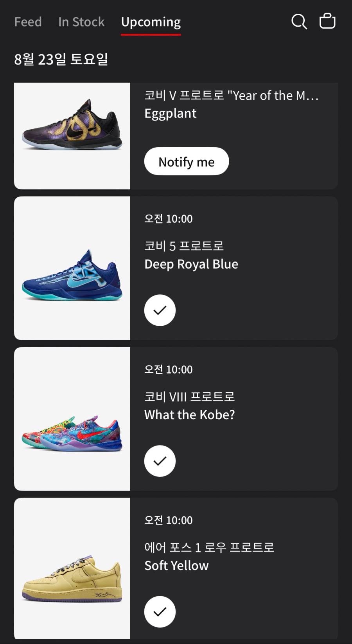The image size is (352, 644).
Task: Toggle notification checkmark for Deep Royal Blue
Action: [x=160, y=310]
